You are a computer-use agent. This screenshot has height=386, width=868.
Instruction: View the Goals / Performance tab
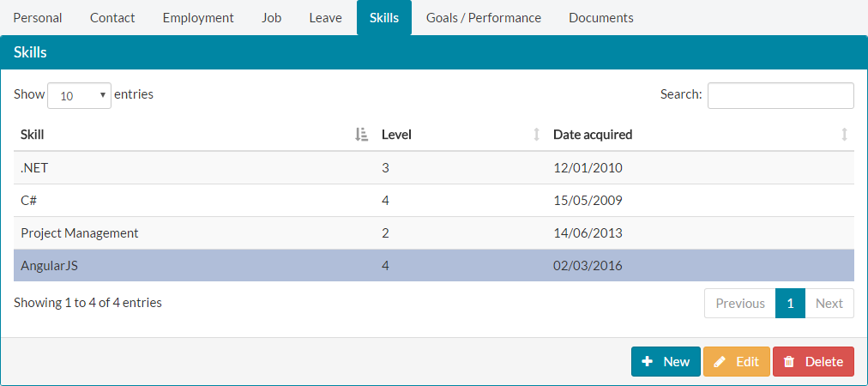(484, 18)
